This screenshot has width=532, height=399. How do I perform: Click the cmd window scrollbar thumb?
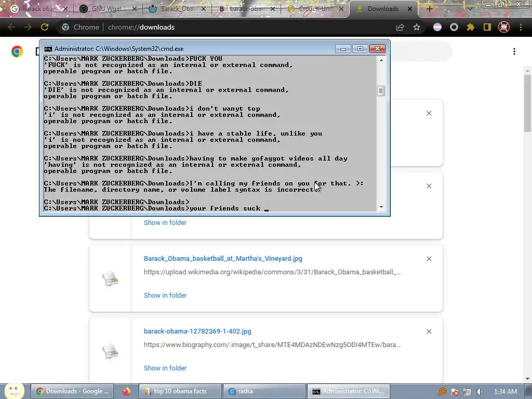tap(381, 90)
